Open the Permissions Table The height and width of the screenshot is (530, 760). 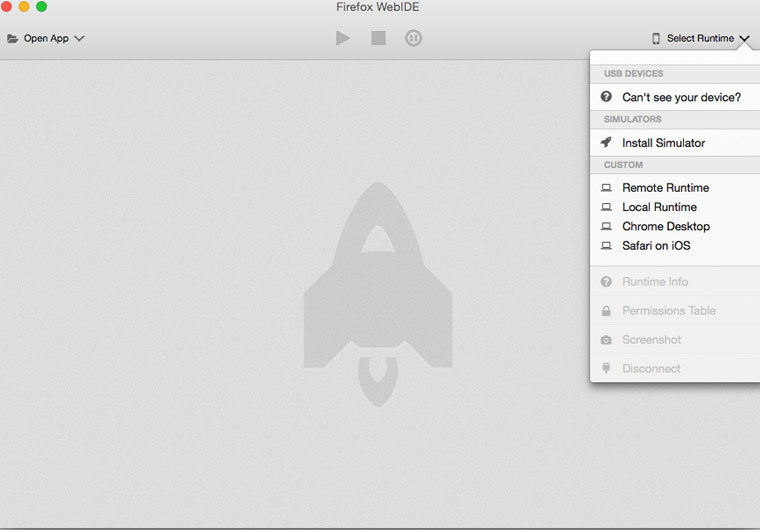675,310
